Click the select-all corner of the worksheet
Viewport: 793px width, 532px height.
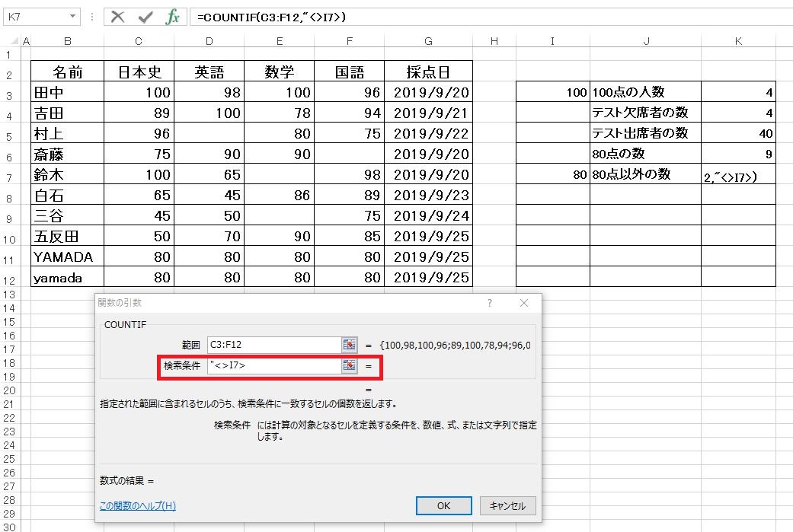[x=11, y=41]
